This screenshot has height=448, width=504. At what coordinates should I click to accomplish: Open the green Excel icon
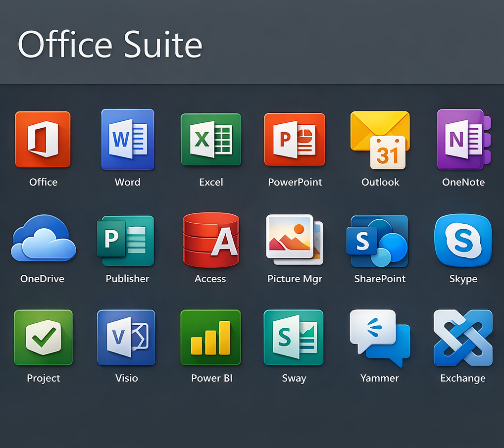(x=211, y=140)
